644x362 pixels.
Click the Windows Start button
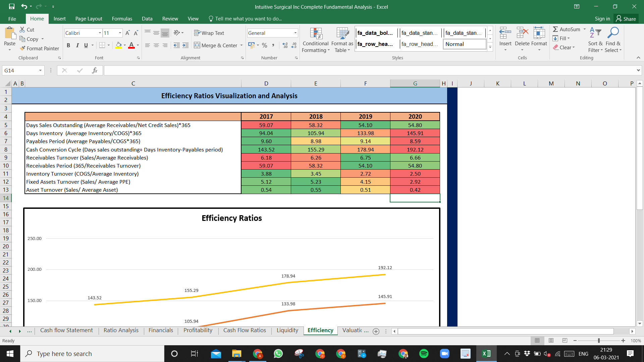click(x=10, y=354)
